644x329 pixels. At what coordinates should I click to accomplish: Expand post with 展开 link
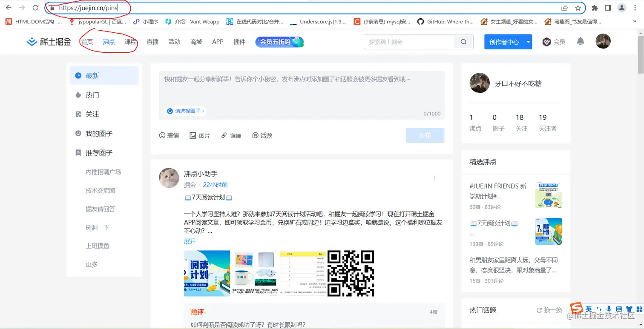190,241
